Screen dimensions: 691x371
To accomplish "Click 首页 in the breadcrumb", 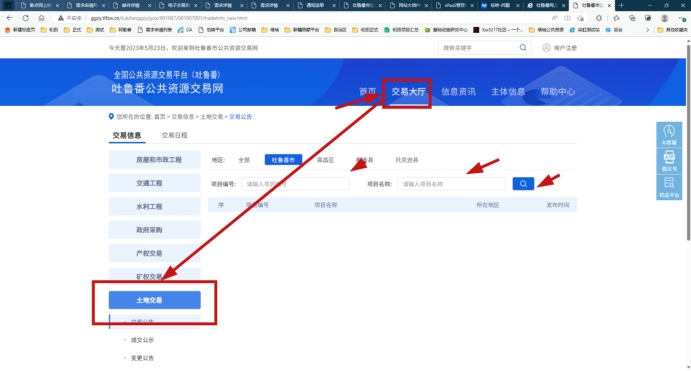I will click(x=160, y=117).
